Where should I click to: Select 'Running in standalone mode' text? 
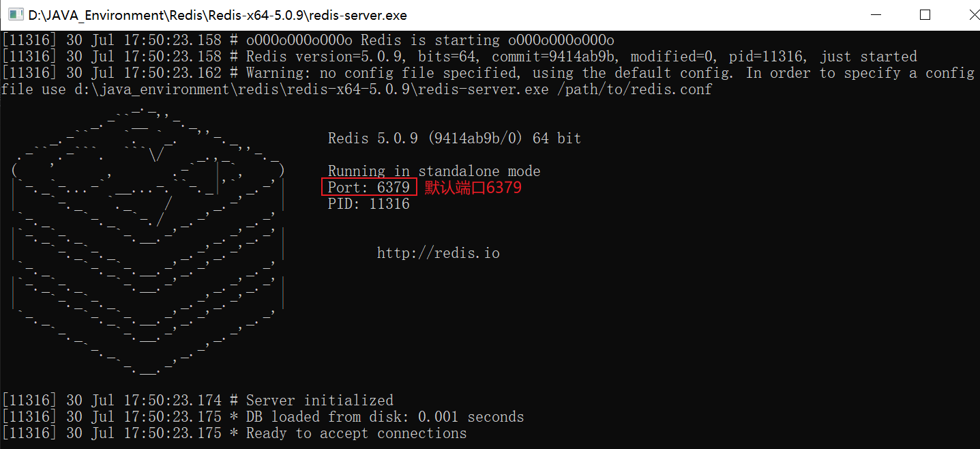pos(434,171)
